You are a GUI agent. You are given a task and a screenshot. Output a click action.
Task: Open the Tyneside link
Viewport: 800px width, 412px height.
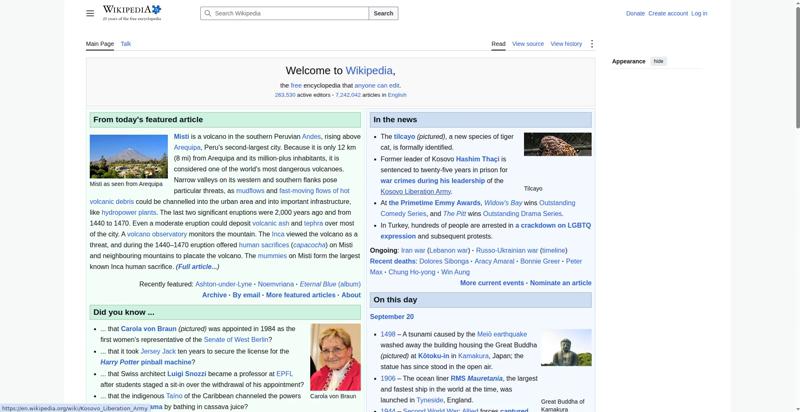[x=430, y=400]
